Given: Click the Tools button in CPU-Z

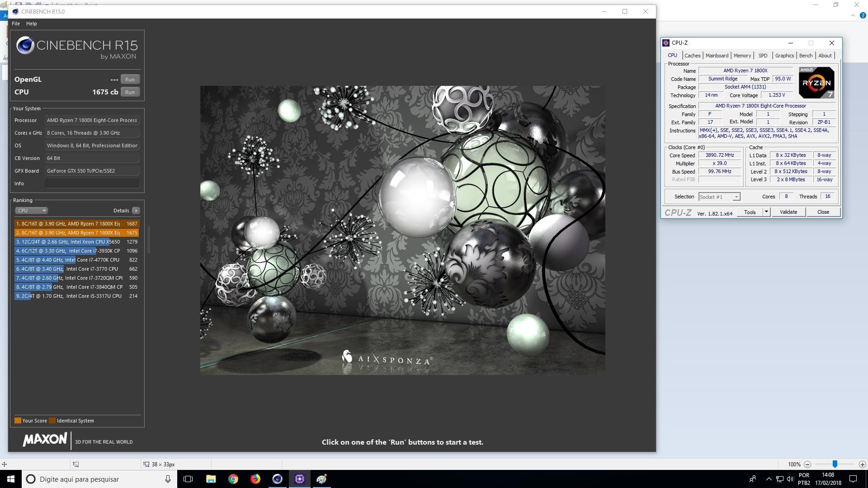Looking at the screenshot, I should (750, 212).
